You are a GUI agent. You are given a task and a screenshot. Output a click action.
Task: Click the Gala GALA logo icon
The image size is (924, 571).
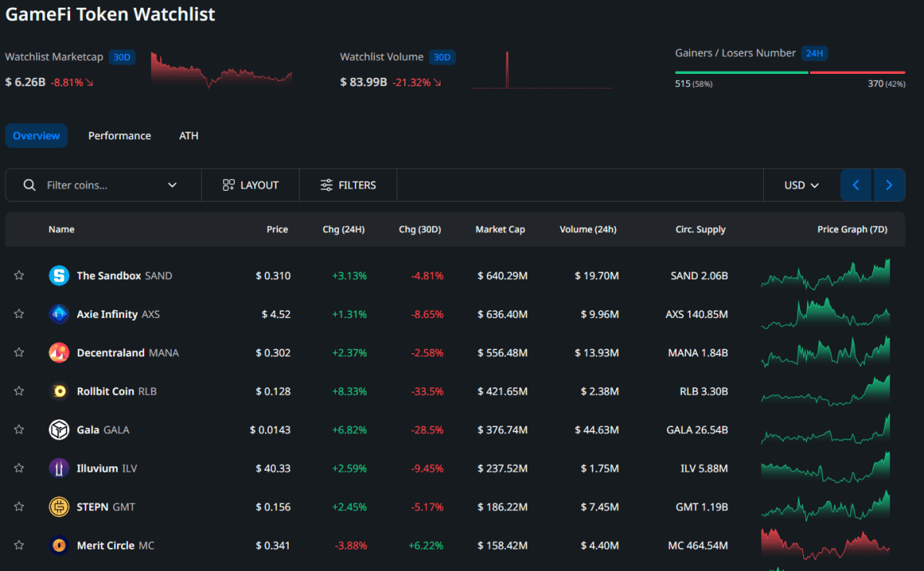[x=59, y=429]
